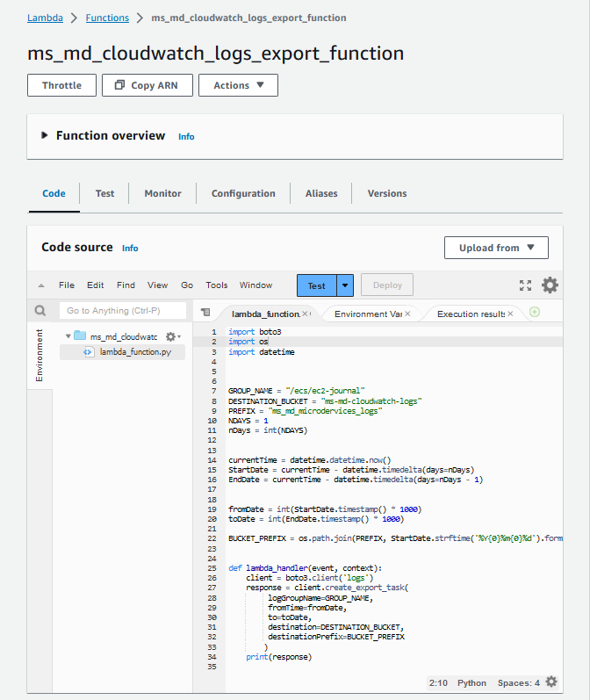590x700 pixels.
Task: Go to the Versions tab
Action: click(x=387, y=193)
